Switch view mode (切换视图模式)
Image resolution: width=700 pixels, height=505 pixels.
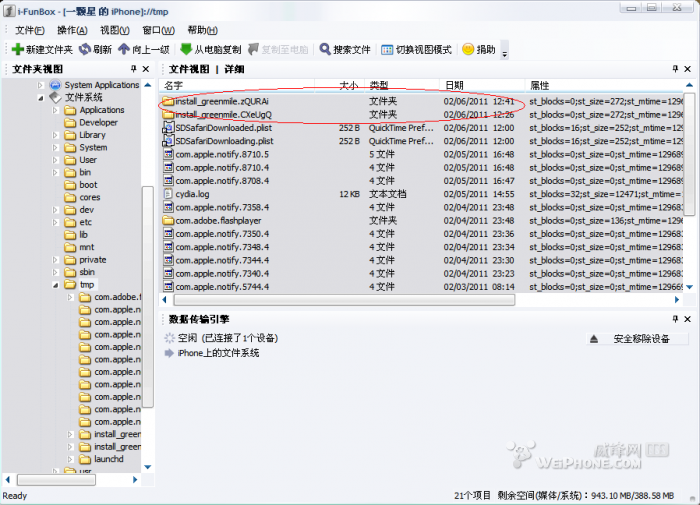click(416, 50)
